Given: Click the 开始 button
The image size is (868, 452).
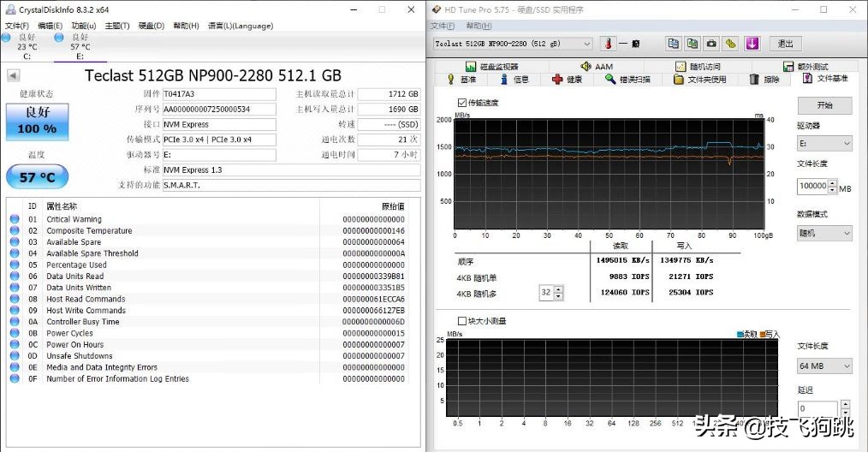Looking at the screenshot, I should point(824,105).
